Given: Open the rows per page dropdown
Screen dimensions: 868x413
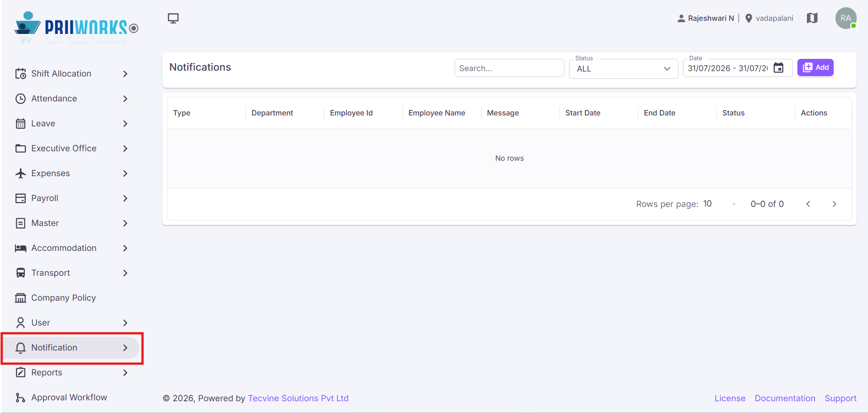Looking at the screenshot, I should tap(720, 204).
